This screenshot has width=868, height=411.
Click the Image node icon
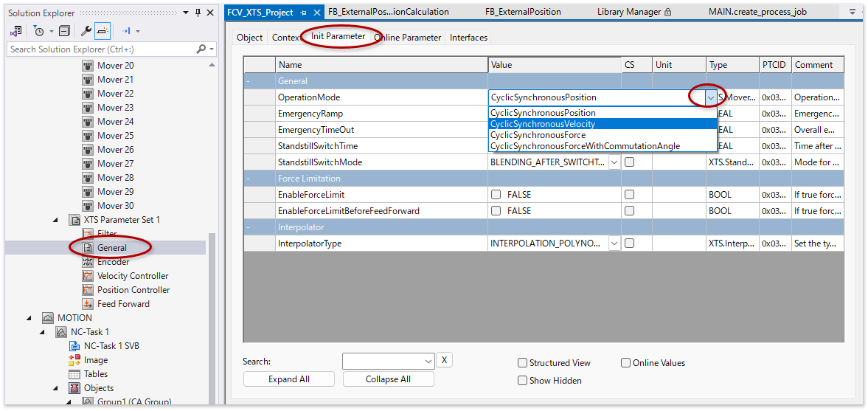click(74, 360)
